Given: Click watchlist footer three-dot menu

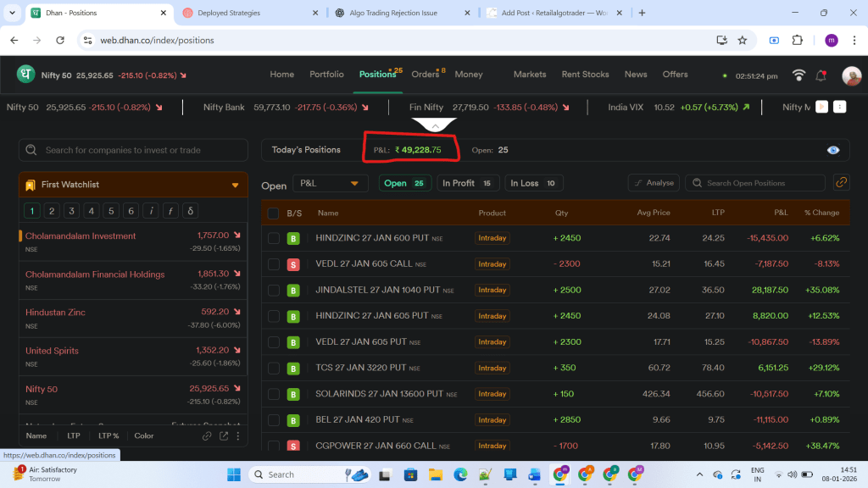Looking at the screenshot, I should 238,436.
